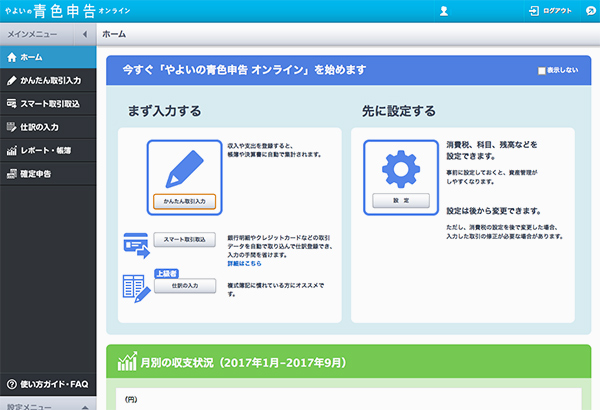Click pencil icon beside かんたん取引入力 menu
The height and width of the screenshot is (410, 600).
[x=12, y=80]
